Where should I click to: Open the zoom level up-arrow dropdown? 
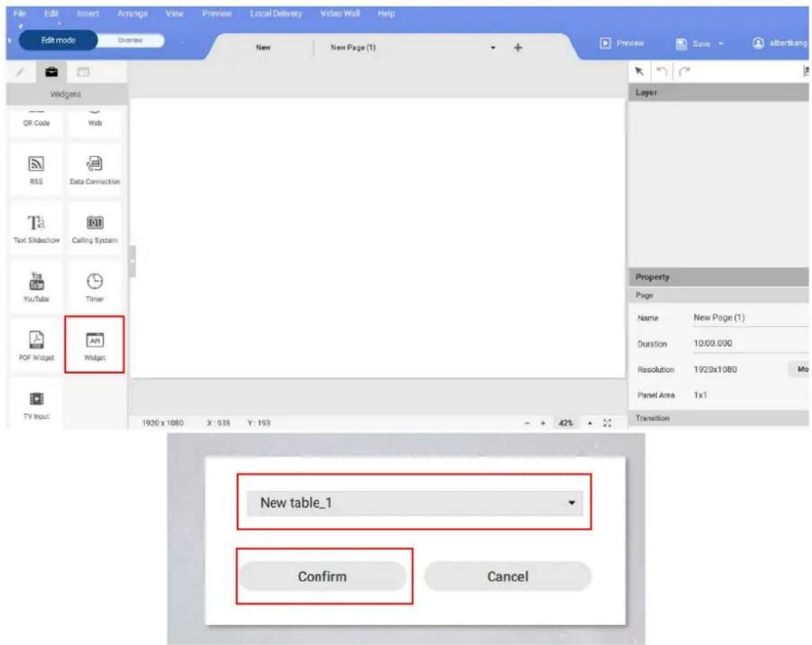click(x=590, y=423)
